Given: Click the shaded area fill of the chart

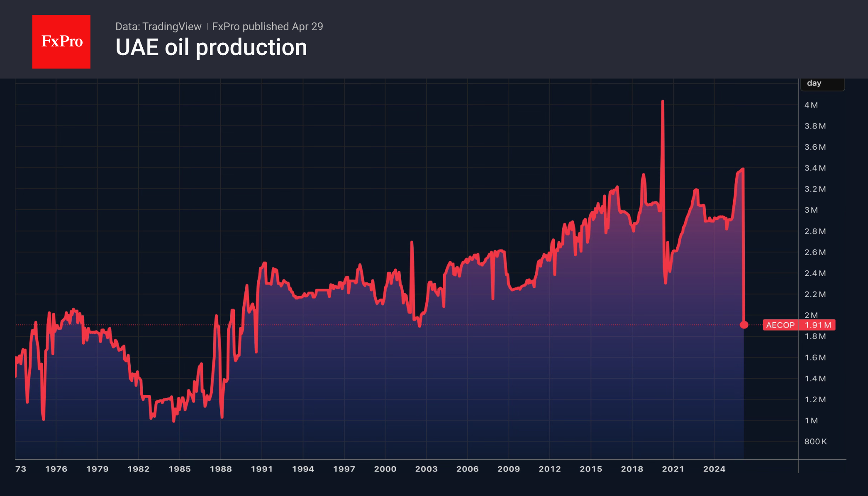Looking at the screenshot, I should click(x=415, y=394).
